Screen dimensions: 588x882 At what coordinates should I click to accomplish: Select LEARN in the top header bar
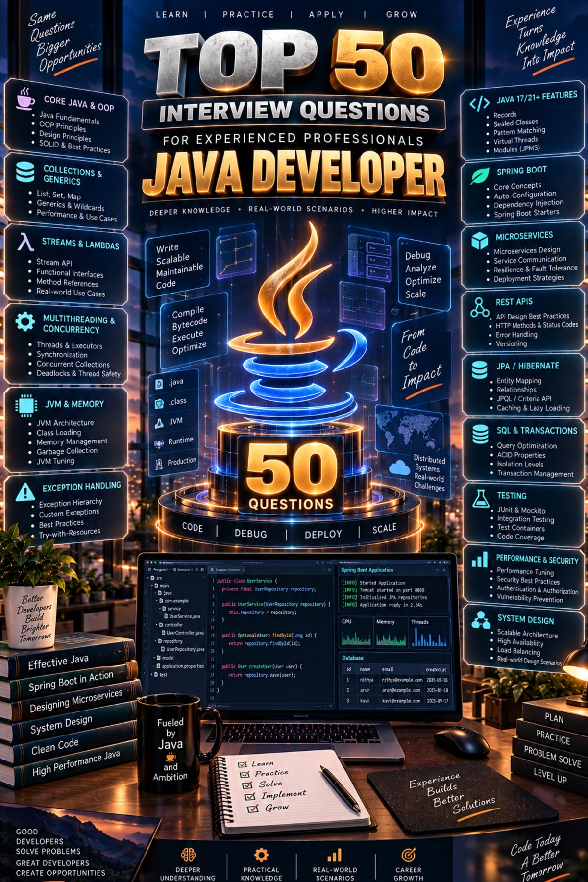point(172,14)
